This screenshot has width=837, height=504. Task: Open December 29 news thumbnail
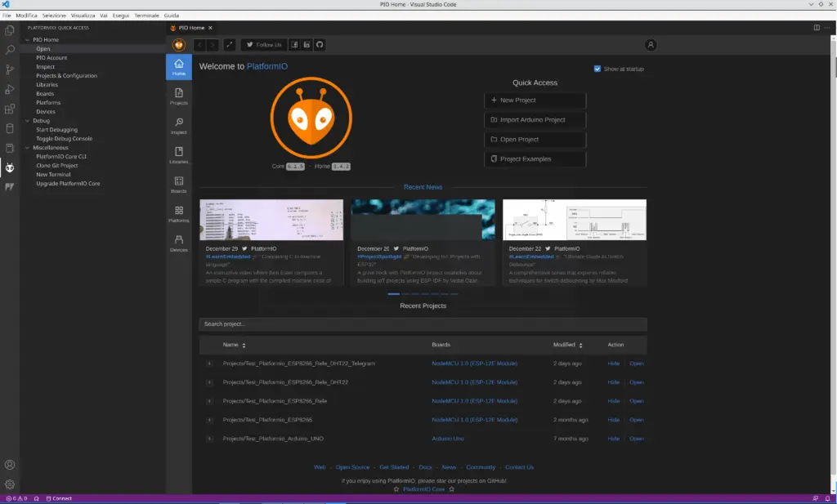(x=271, y=220)
